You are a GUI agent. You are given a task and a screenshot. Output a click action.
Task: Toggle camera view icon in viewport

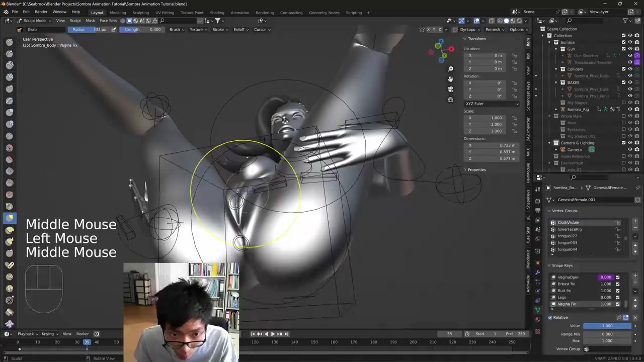[x=450, y=89]
